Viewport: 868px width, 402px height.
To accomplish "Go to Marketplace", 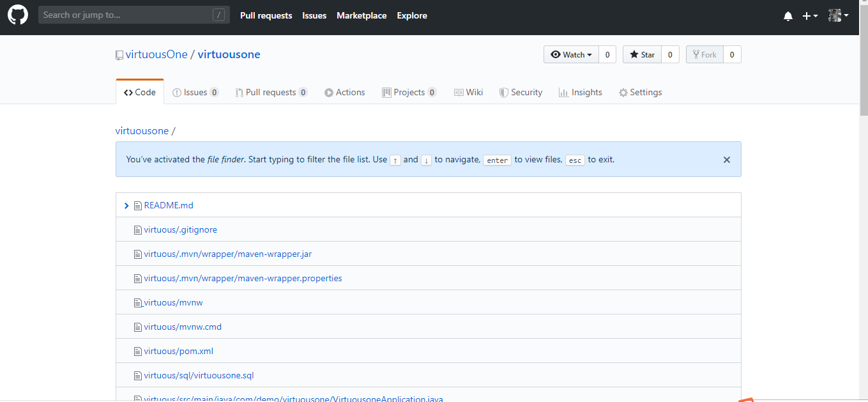I will (x=362, y=15).
